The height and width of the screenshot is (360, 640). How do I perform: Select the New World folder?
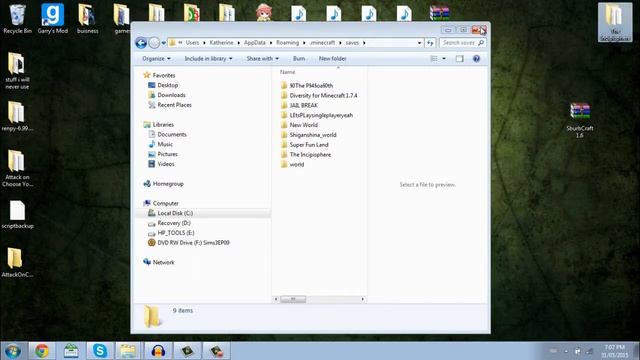(303, 125)
